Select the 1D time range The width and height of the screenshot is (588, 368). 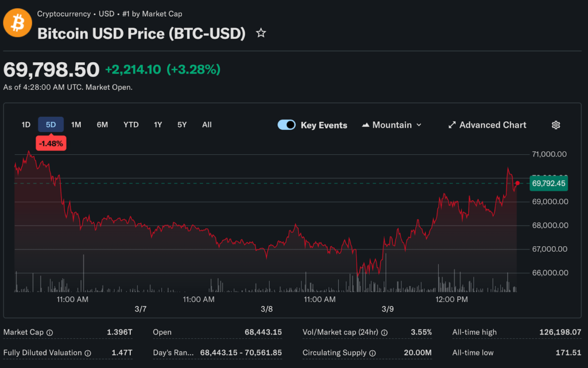click(x=26, y=125)
